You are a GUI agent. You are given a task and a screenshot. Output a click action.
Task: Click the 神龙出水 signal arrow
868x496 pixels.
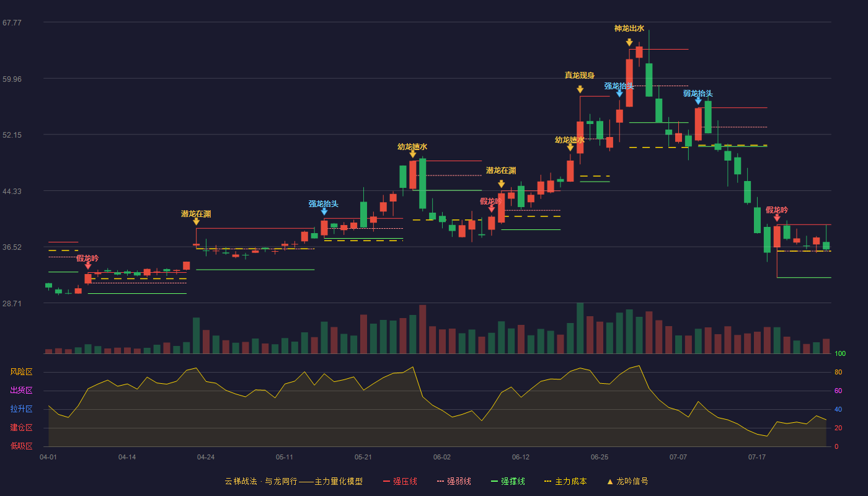(629, 42)
